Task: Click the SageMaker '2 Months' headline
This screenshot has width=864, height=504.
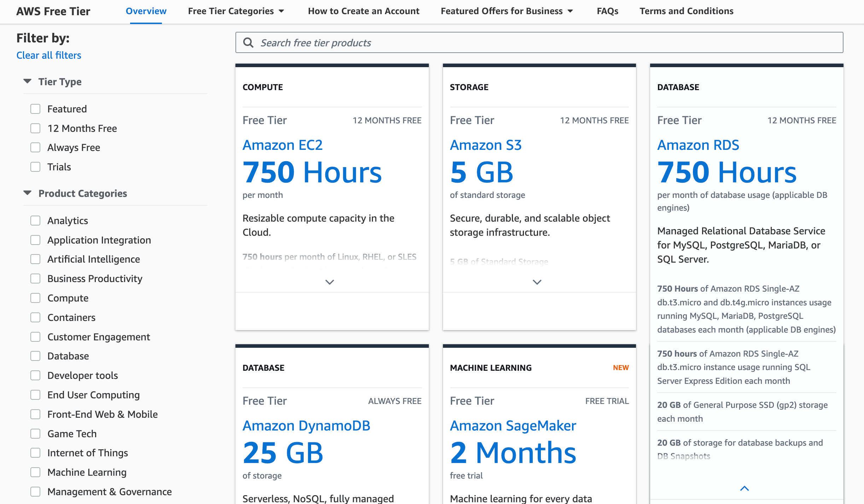Action: (x=513, y=453)
